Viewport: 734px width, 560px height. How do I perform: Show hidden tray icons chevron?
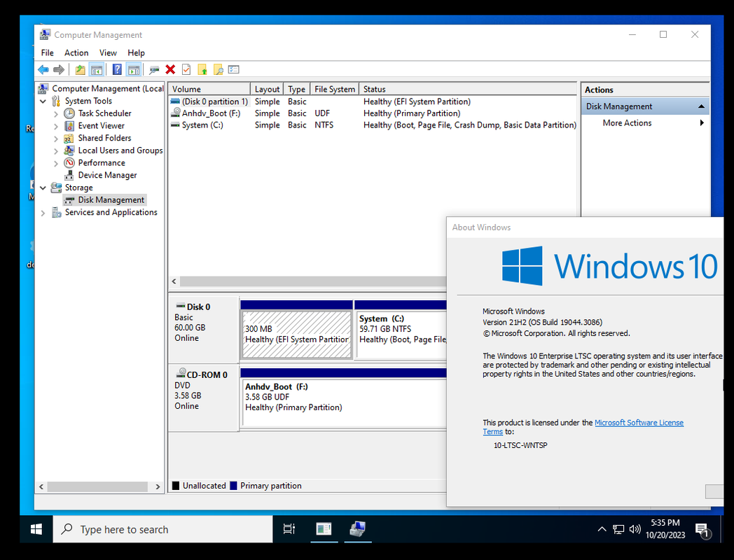point(602,530)
